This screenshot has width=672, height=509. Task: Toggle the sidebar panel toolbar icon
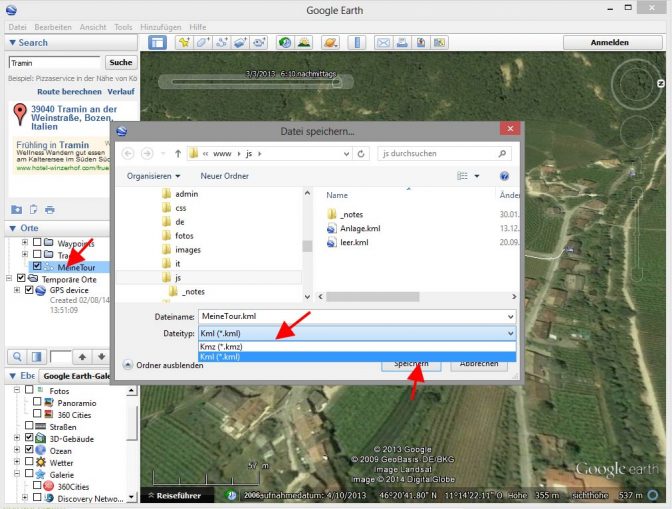(157, 42)
